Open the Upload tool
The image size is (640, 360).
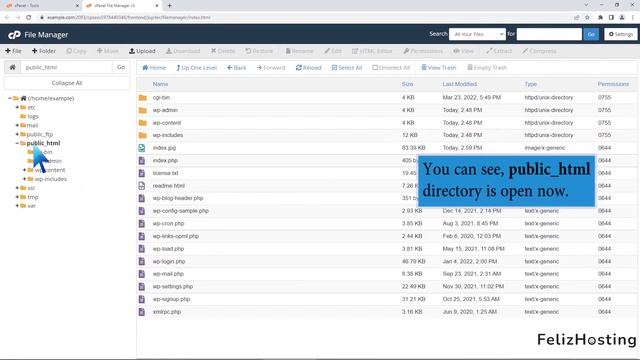[x=142, y=51]
